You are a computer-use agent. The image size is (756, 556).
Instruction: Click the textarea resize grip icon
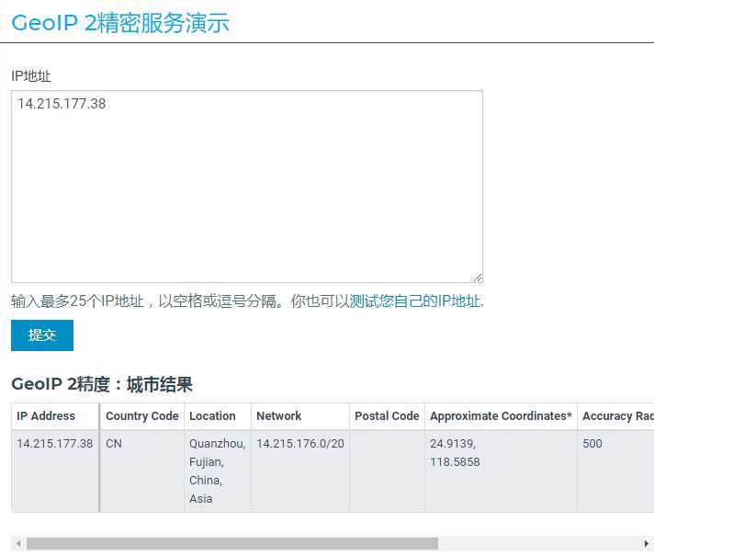click(x=477, y=278)
